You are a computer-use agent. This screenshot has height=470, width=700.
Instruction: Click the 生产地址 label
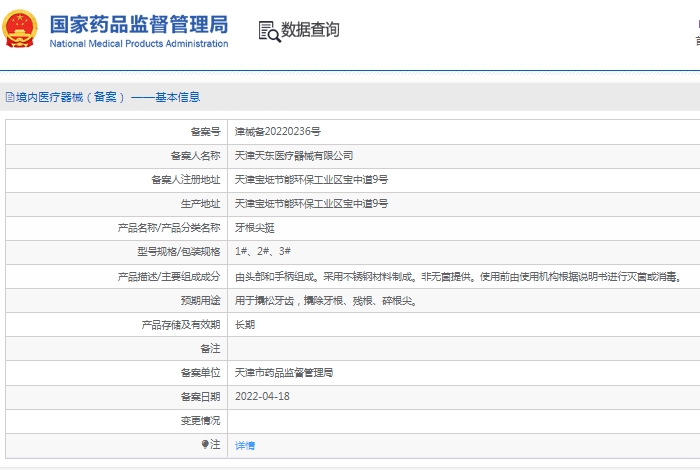point(200,204)
